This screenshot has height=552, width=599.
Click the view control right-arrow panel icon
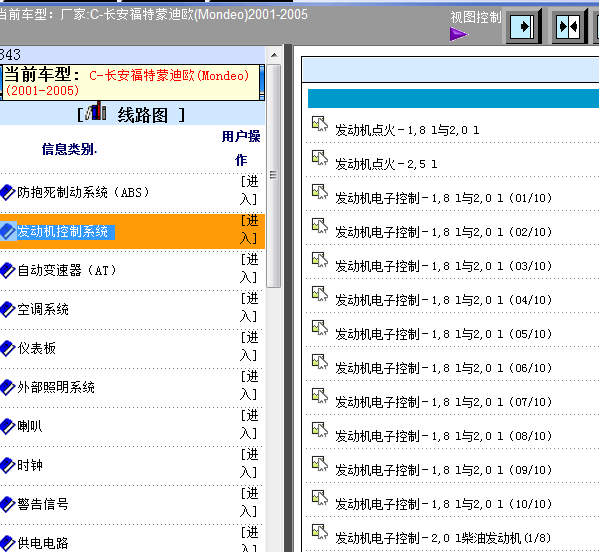coord(524,26)
